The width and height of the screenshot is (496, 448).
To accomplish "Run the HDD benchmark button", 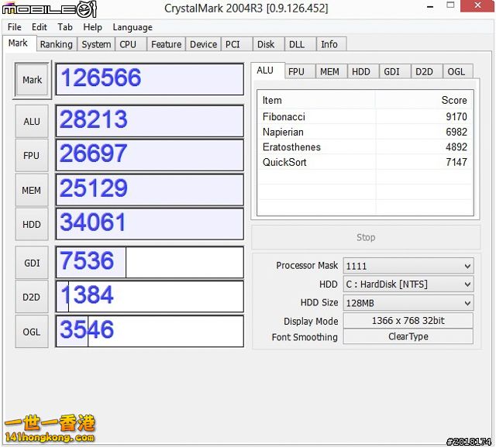I will click(x=32, y=224).
